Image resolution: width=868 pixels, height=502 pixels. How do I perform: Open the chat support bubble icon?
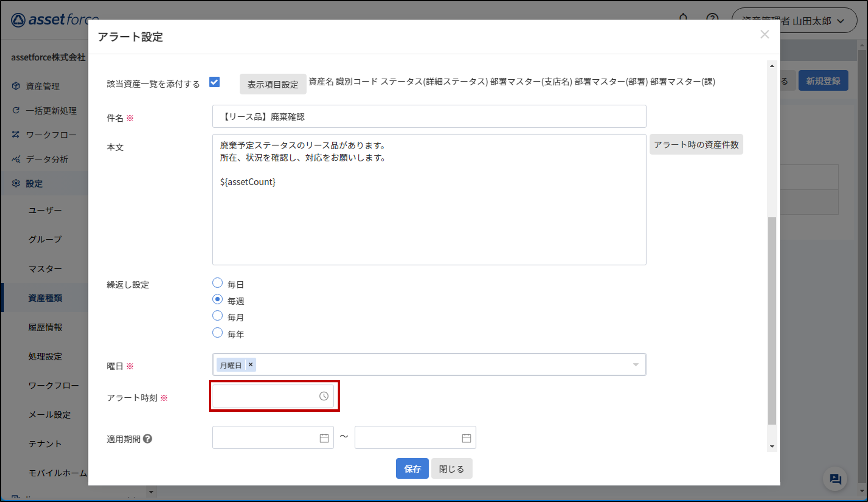[835, 479]
